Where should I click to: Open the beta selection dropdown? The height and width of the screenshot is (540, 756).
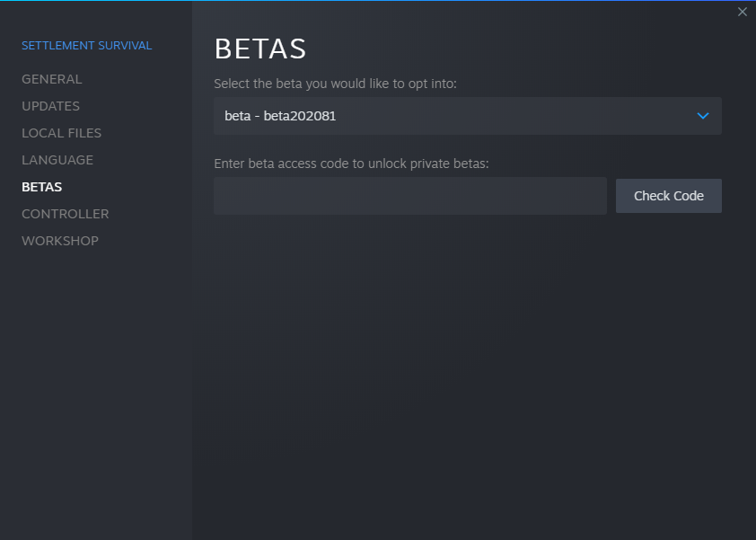tap(467, 116)
